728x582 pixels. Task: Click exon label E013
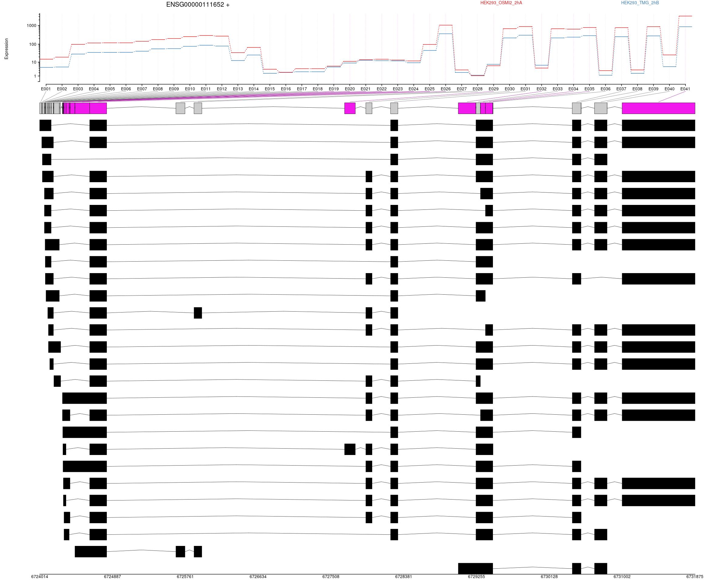tap(238, 89)
